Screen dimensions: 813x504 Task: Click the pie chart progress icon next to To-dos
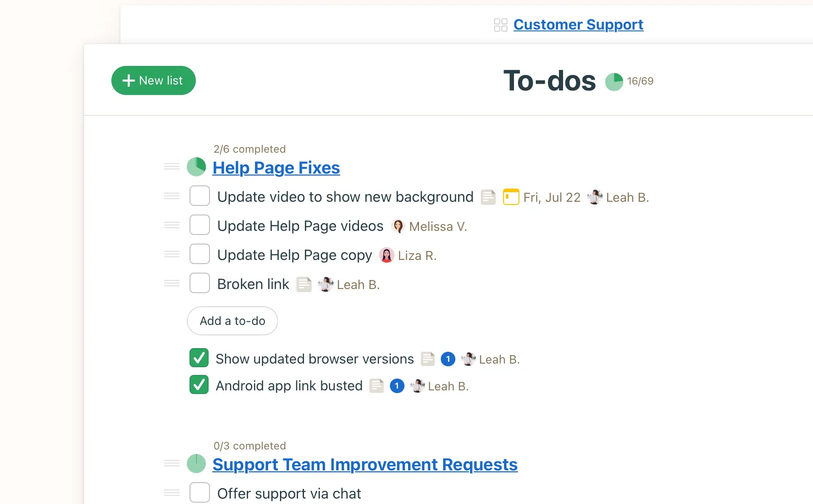614,81
